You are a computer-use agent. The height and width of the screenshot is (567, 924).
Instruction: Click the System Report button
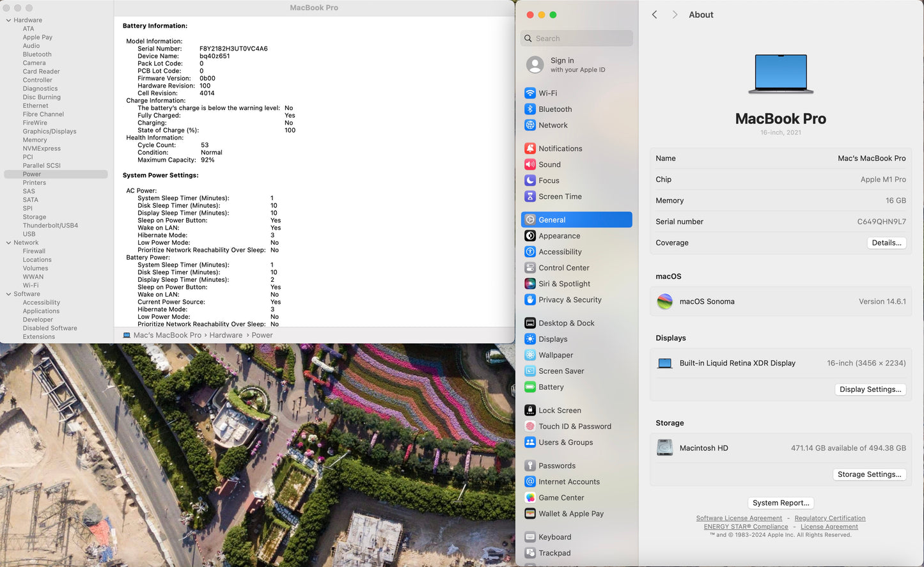pyautogui.click(x=781, y=503)
